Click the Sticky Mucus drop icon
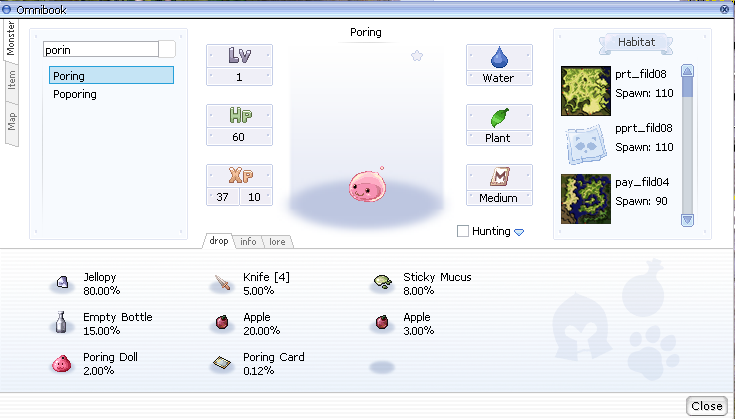Image resolution: width=735 pixels, height=419 pixels. [x=383, y=282]
